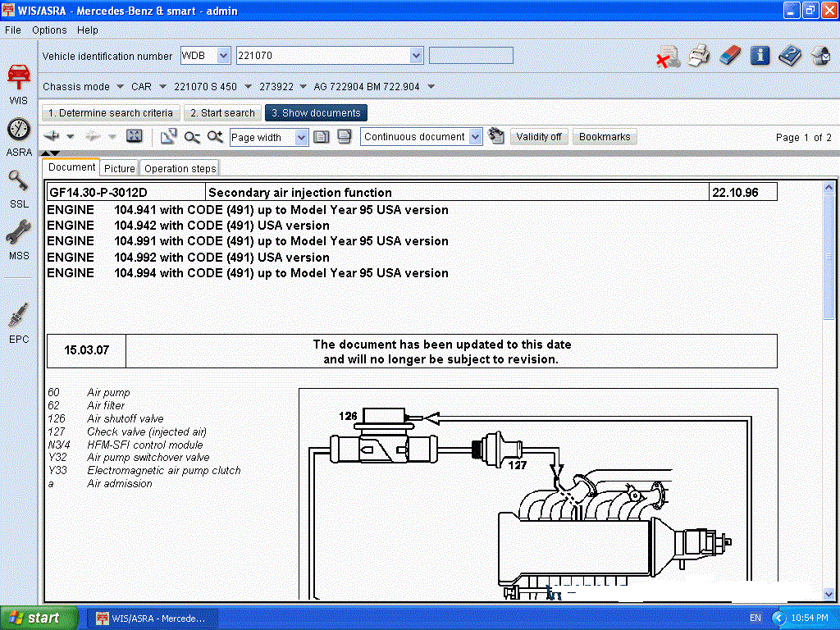Open the Page width zoom dropdown

coord(301,138)
